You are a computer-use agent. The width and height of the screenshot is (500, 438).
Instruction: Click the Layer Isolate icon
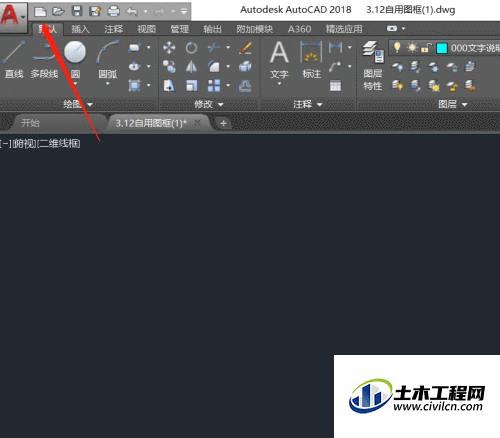tap(415, 67)
